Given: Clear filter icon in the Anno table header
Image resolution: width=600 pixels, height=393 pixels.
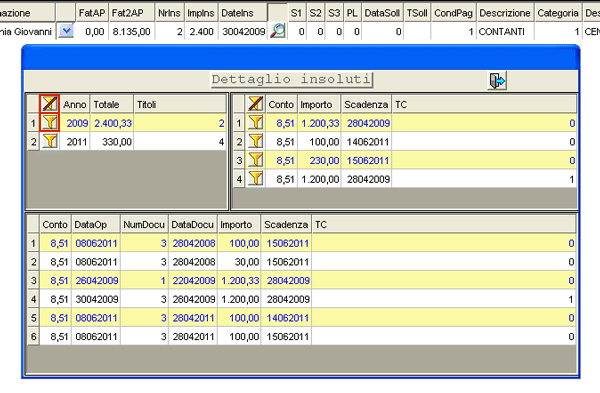Looking at the screenshot, I should (x=50, y=104).
